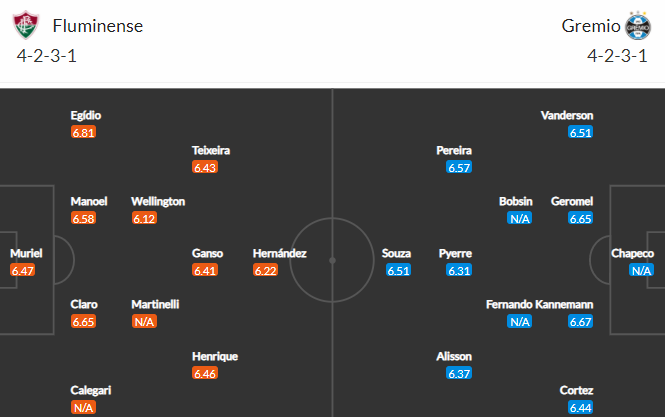This screenshot has height=417, width=665.
Task: Select Kannemann's 6.67 rating badge
Action: pyautogui.click(x=581, y=322)
